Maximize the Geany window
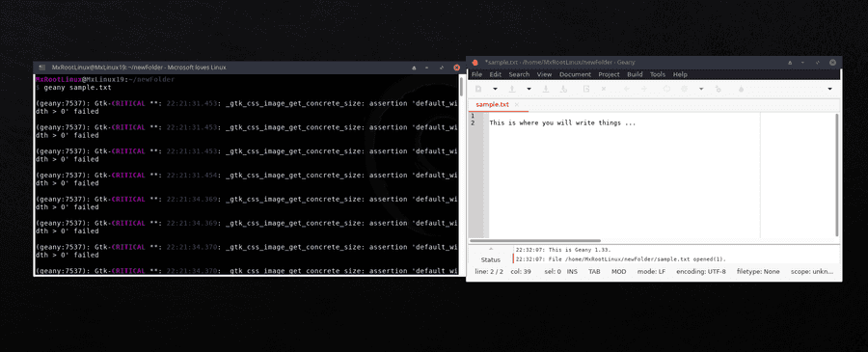Image resolution: width=868 pixels, height=352 pixels. (x=818, y=63)
